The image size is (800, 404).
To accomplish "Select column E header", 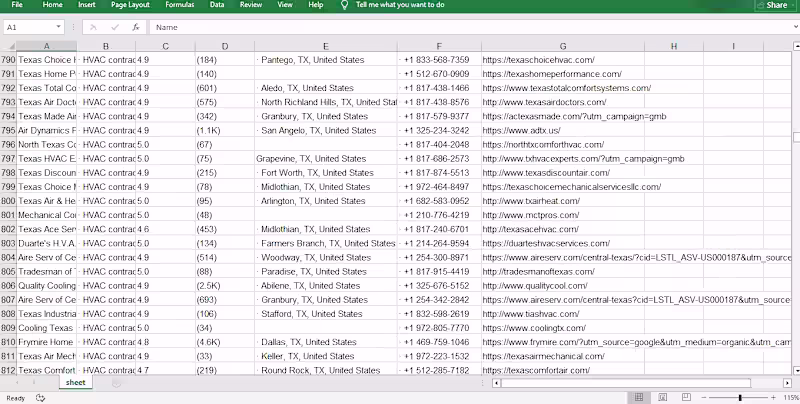I will [326, 46].
